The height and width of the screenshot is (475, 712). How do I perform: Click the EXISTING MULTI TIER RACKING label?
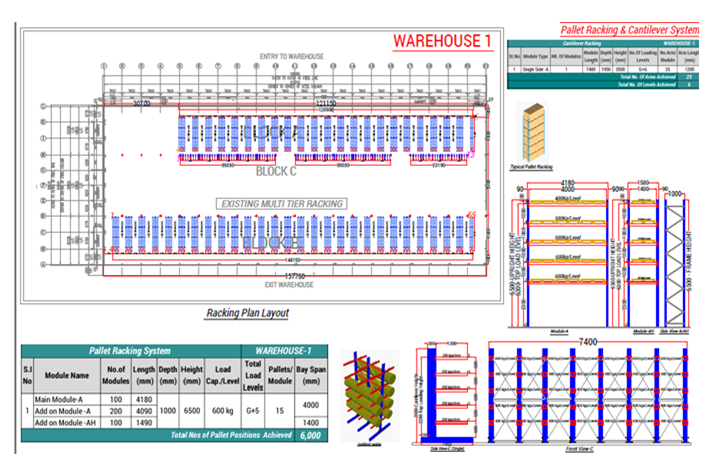pos(281,203)
